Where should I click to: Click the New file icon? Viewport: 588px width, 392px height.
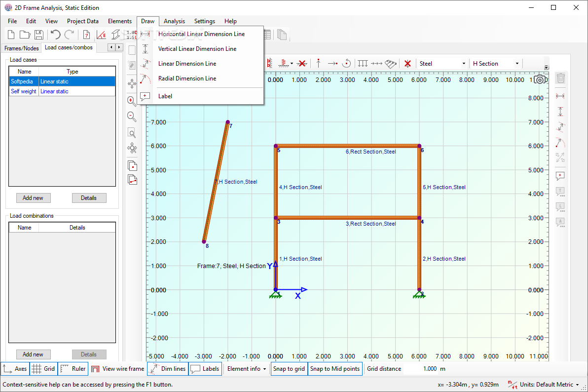click(x=11, y=35)
